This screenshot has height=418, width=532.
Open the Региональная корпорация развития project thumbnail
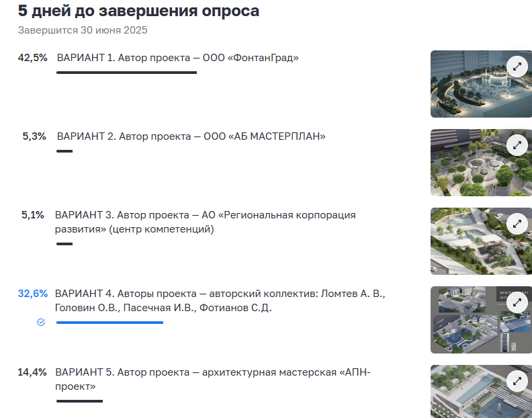481,241
